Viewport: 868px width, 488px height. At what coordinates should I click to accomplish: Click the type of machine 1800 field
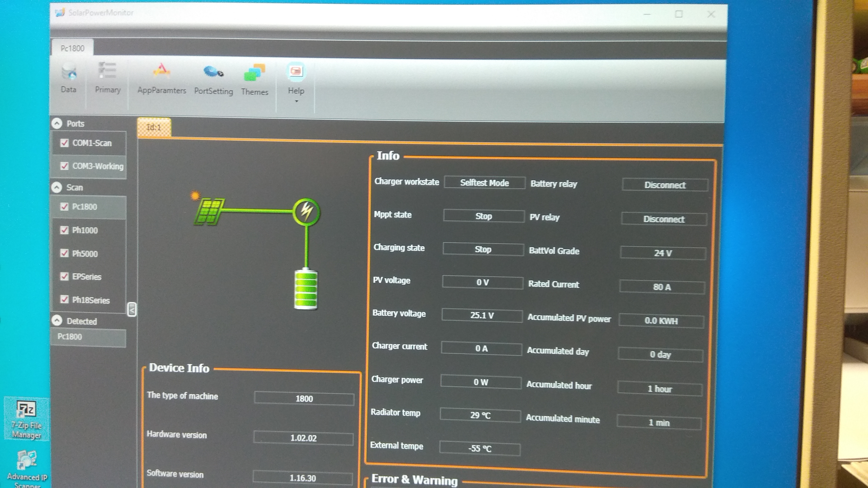tap(304, 398)
